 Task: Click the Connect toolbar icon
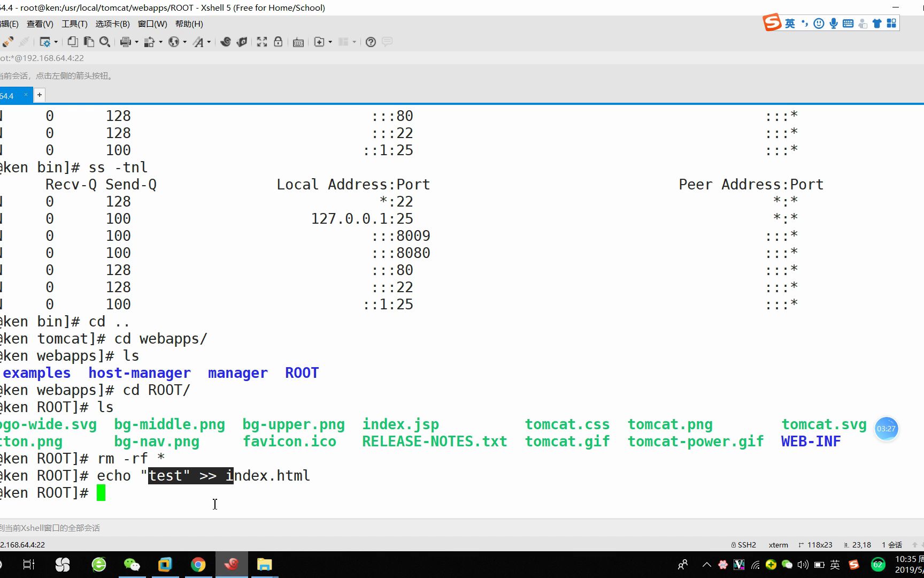pyautogui.click(x=8, y=42)
